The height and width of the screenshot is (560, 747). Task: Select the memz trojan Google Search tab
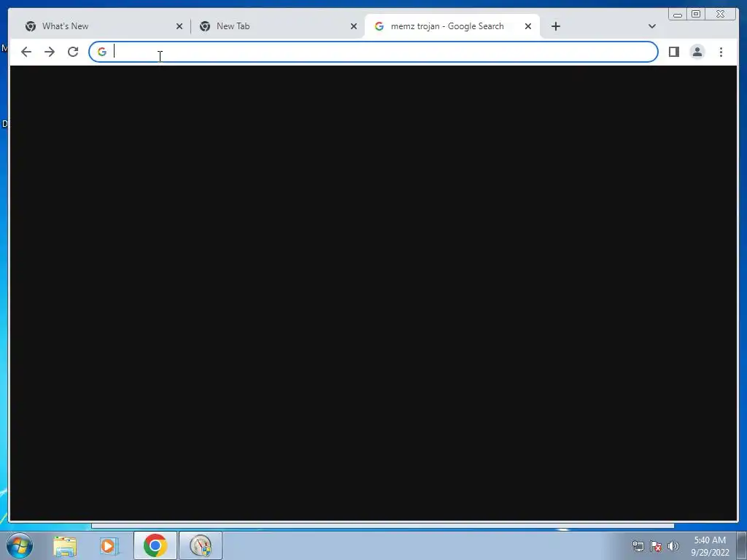coord(452,26)
